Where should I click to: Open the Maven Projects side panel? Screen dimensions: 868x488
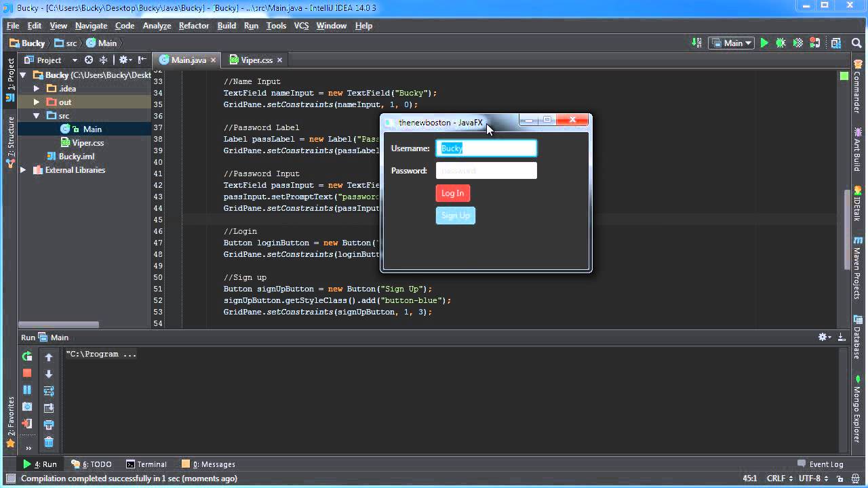tap(857, 268)
